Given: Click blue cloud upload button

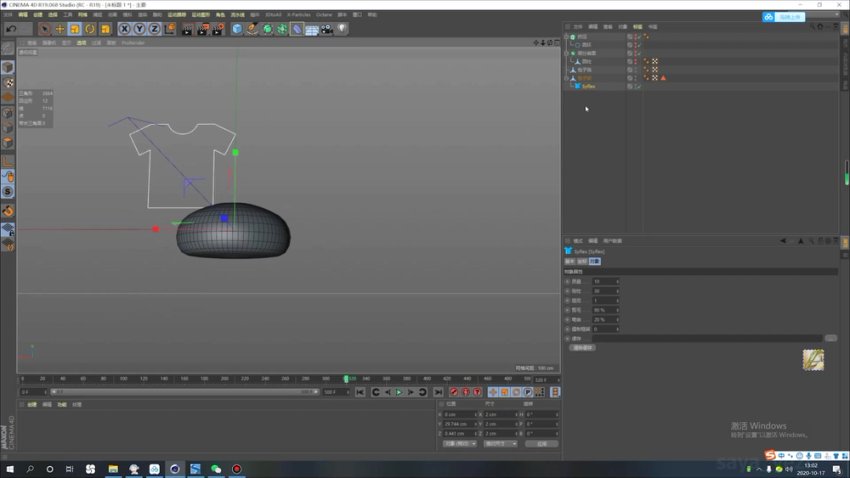Looking at the screenshot, I should 784,17.
